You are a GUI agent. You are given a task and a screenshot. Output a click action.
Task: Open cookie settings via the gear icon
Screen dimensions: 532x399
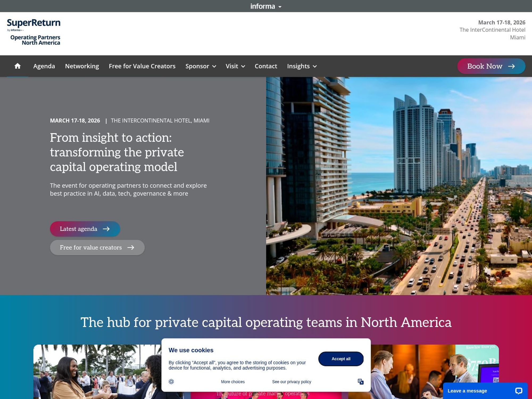[172, 381]
